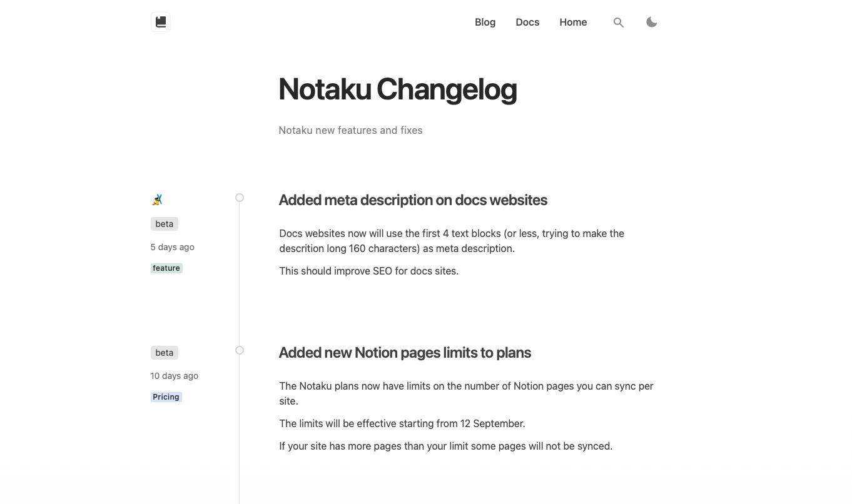Switch to the Docs section
The image size is (852, 504).
click(527, 22)
